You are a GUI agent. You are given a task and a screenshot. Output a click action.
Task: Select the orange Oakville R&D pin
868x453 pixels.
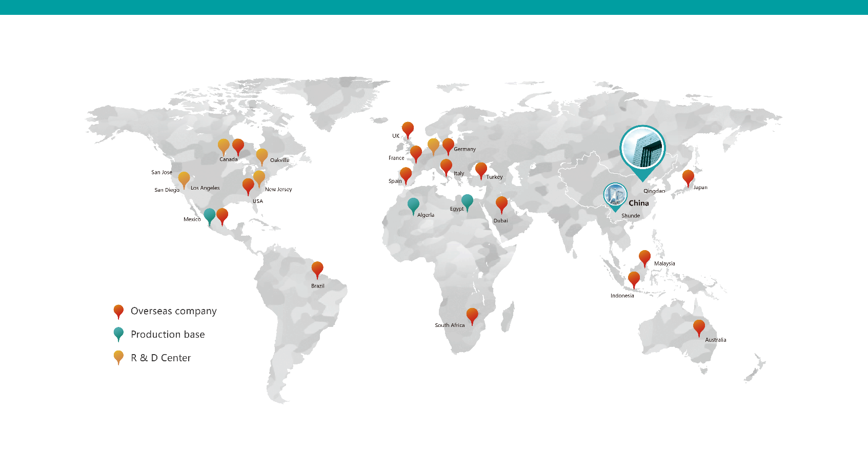(261, 155)
